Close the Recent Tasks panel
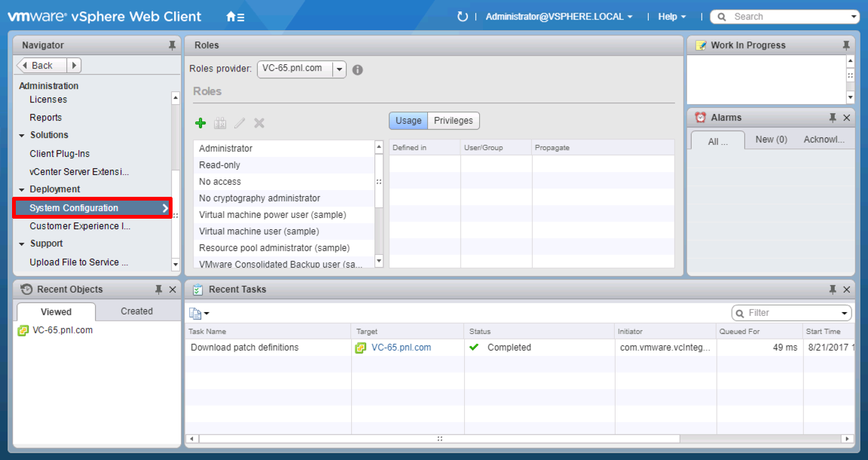This screenshot has height=460, width=868. coord(846,290)
